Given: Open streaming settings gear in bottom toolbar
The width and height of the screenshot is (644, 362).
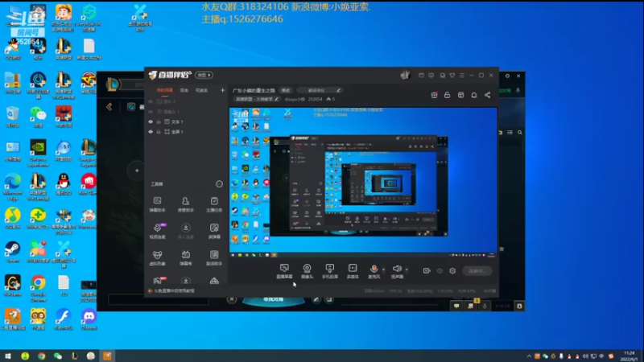Looking at the screenshot, I should (452, 271).
